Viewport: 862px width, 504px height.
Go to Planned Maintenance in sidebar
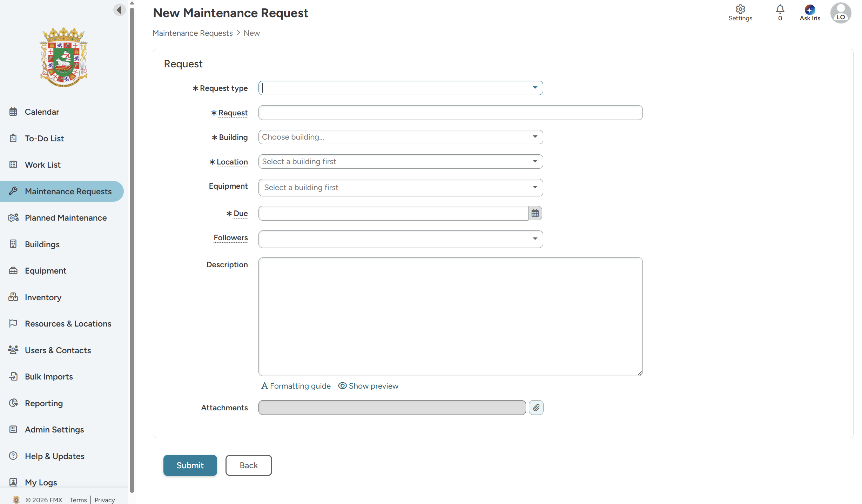click(66, 218)
